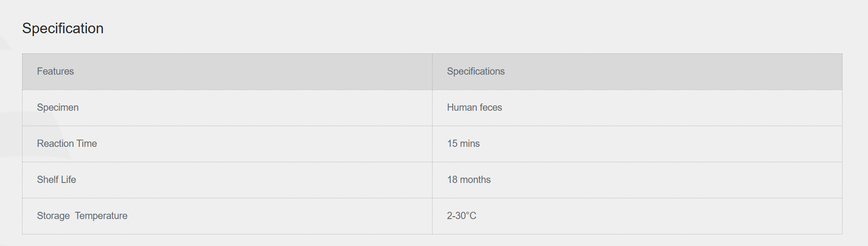This screenshot has width=868, height=246.
Task: Click the word Time in the table
Action: (x=87, y=143)
